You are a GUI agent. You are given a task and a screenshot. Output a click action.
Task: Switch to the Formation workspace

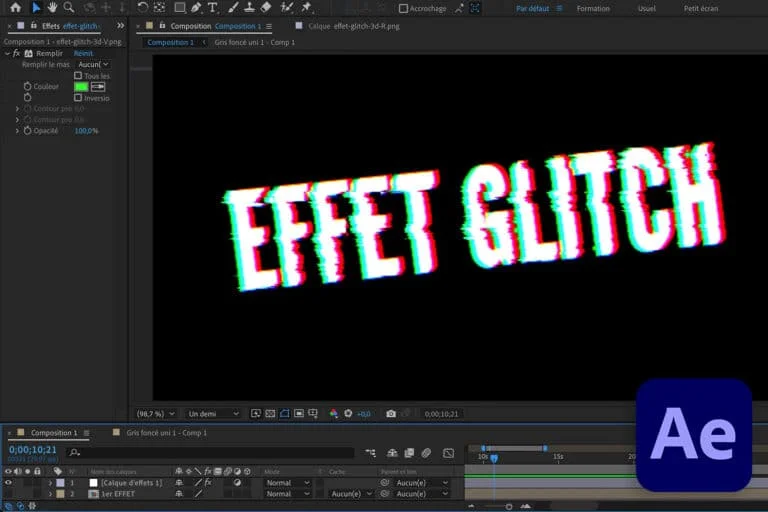(x=593, y=8)
